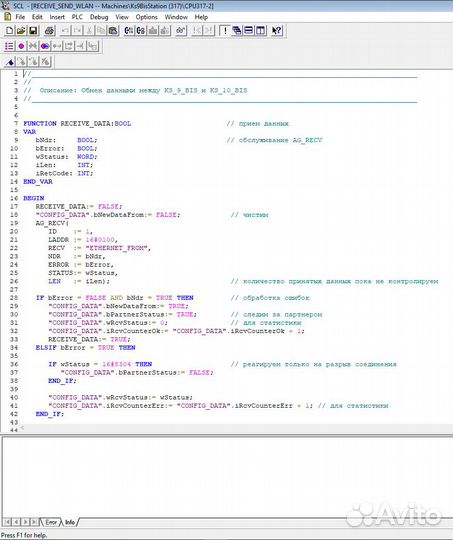Toggle the exclamation mark toolbar button

tap(225, 31)
